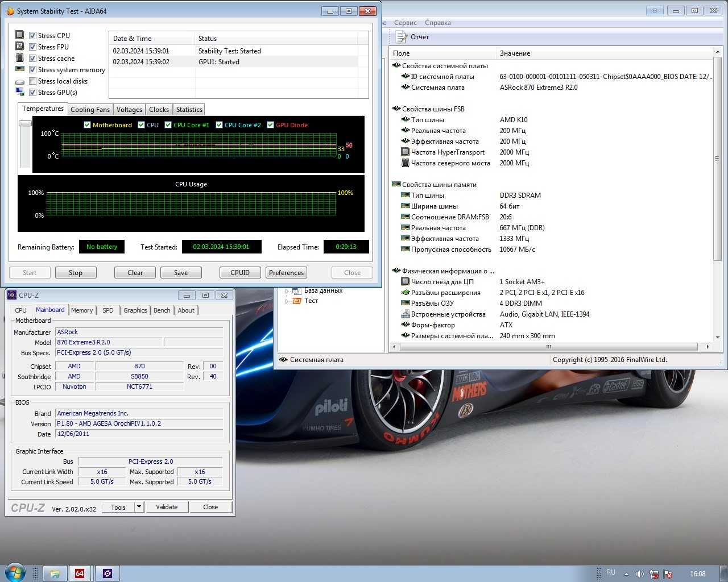Open the Справка menu
Image resolution: width=728 pixels, height=582 pixels.
[438, 23]
